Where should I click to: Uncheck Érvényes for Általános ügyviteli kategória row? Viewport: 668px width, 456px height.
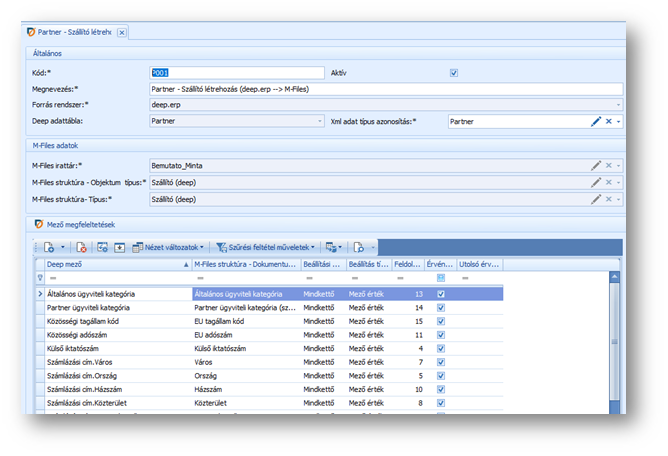[x=441, y=294]
